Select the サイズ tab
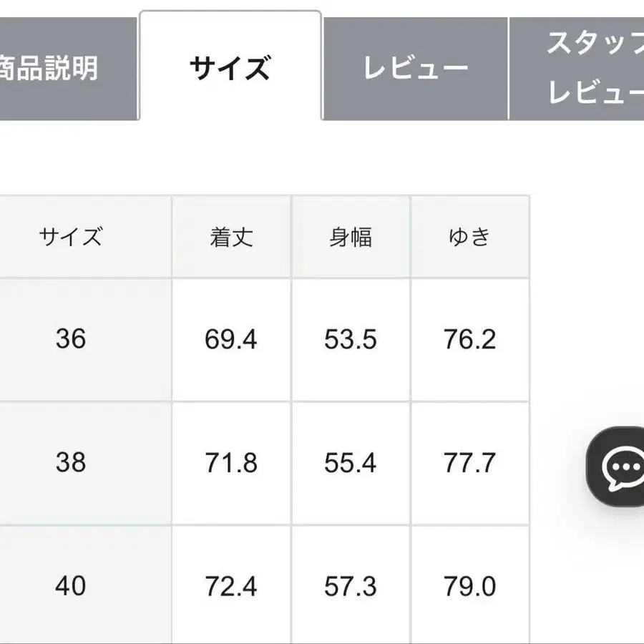The image size is (644, 644). [x=230, y=69]
